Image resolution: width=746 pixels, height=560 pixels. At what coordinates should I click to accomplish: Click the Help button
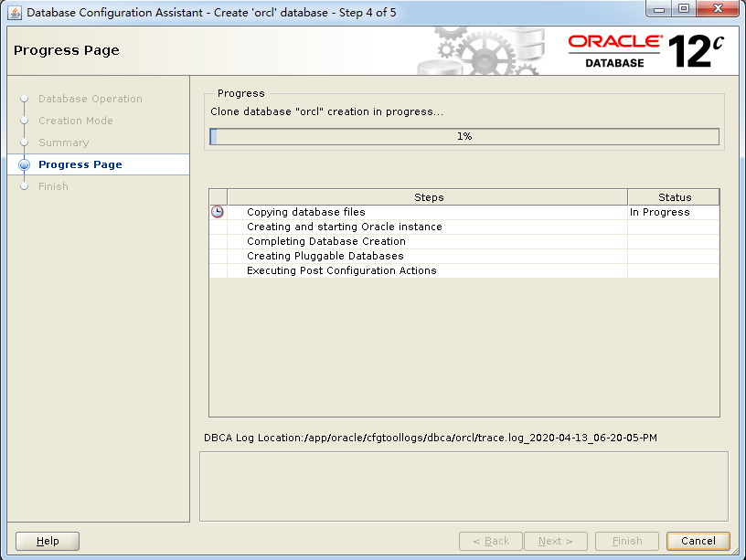[x=48, y=541]
